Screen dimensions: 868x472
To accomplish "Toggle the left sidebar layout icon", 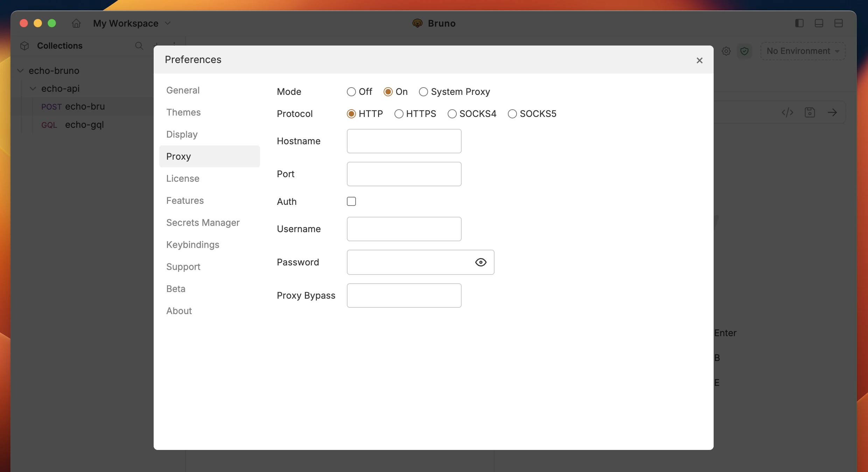I will click(799, 23).
